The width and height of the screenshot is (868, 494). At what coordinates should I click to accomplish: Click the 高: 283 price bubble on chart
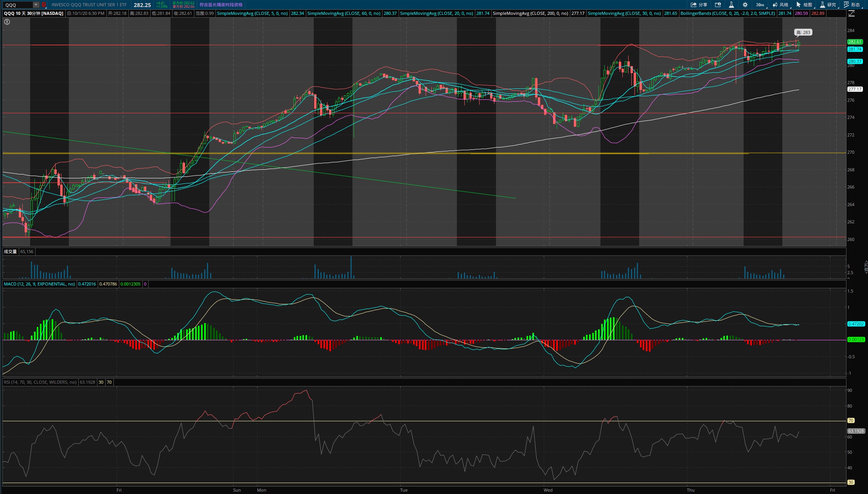coord(803,32)
